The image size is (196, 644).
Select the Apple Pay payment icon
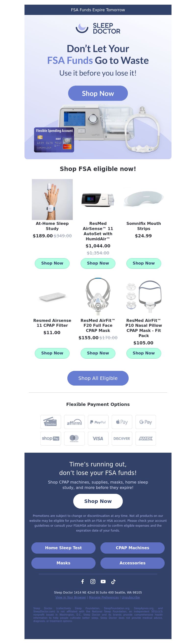[122, 422]
